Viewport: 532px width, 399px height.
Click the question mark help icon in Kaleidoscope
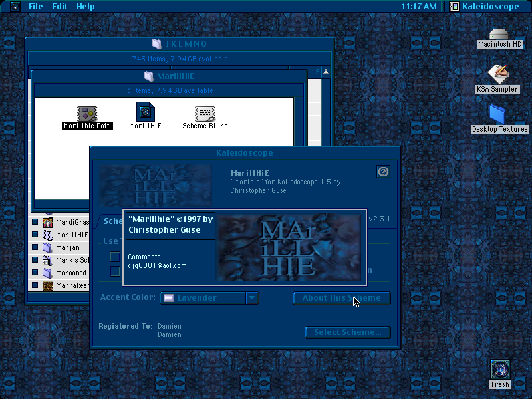click(384, 172)
